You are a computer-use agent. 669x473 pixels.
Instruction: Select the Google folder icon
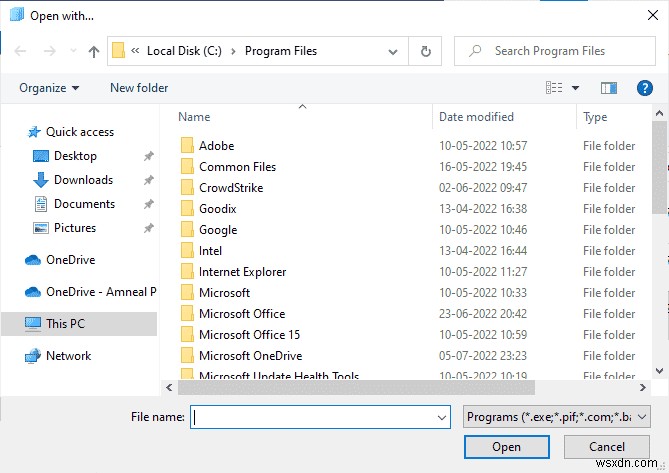187,229
